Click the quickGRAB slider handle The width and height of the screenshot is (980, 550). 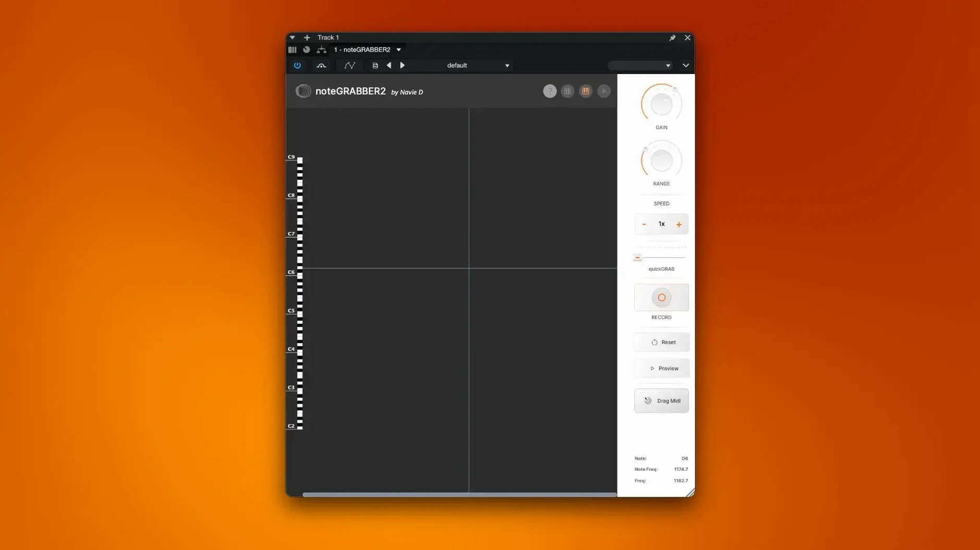637,258
